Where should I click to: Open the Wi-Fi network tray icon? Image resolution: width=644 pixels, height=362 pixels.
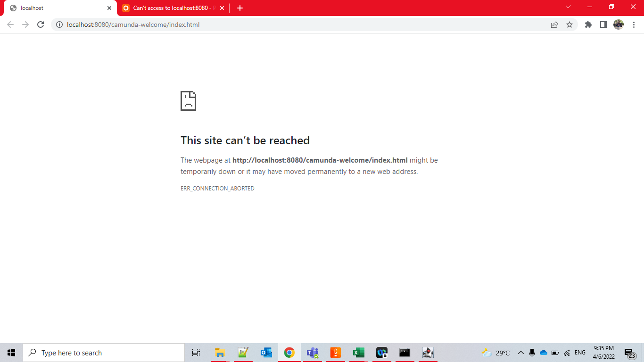(567, 353)
